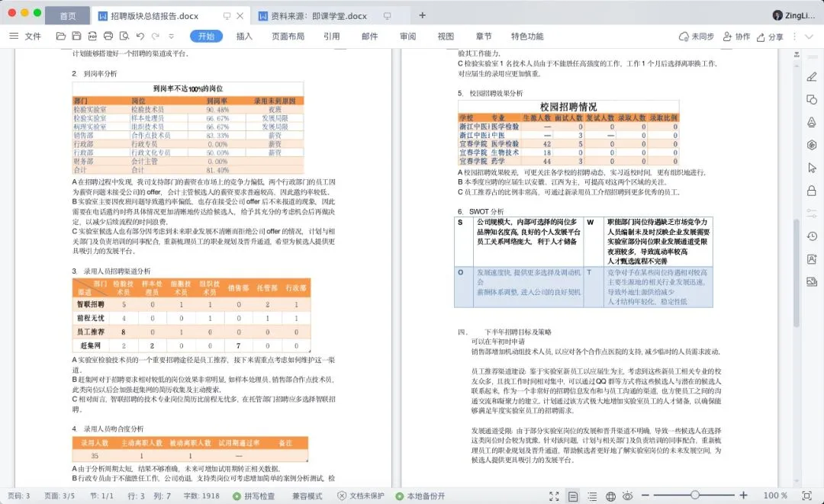This screenshot has width=824, height=504.
Task: Open the 100 % zoom level setting
Action: click(775, 496)
